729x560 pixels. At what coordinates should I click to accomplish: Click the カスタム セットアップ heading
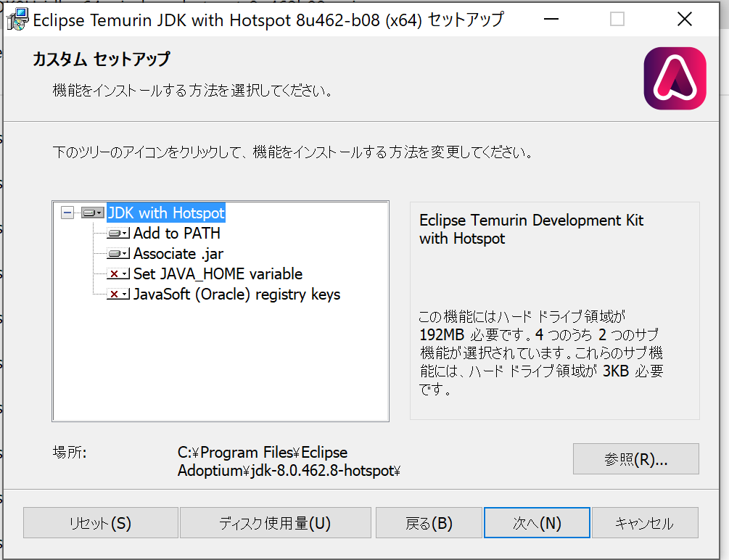(x=102, y=59)
